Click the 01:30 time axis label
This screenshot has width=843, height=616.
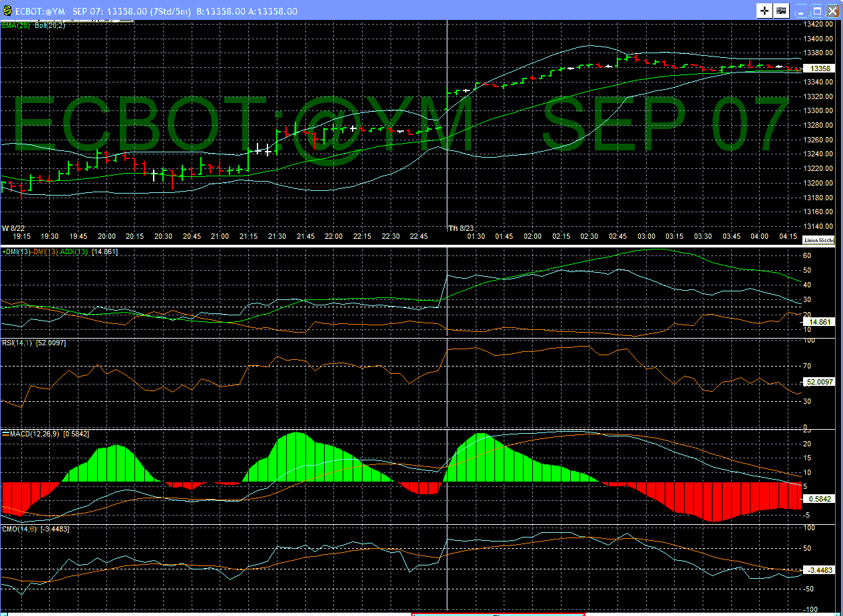476,236
